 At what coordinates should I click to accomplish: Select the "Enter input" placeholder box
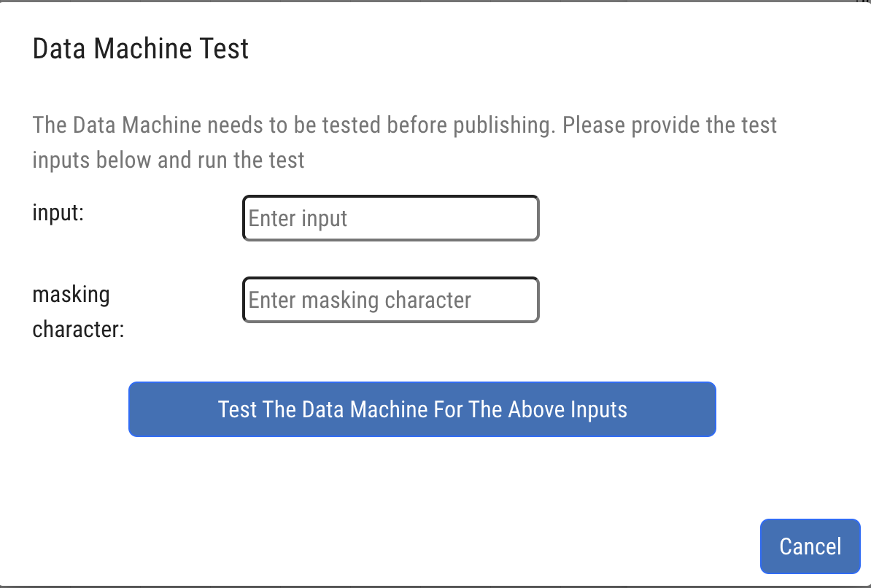pyautogui.click(x=390, y=218)
